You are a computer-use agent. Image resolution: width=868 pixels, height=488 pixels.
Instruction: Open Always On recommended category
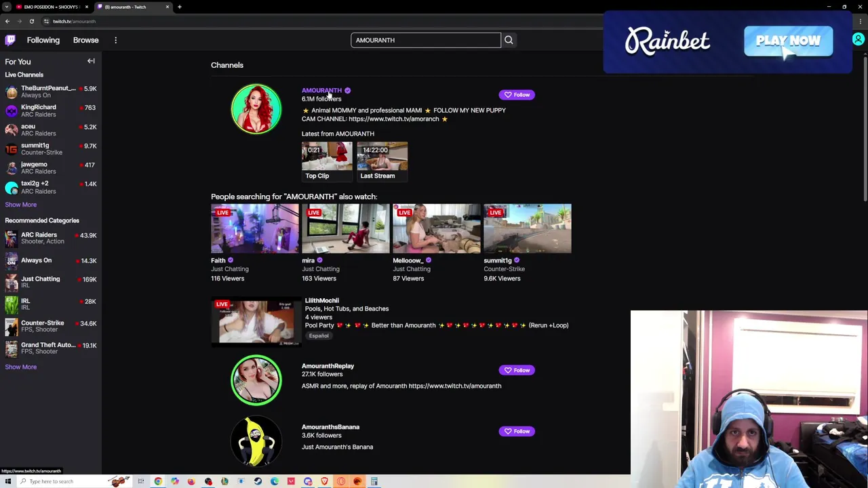tap(51, 260)
